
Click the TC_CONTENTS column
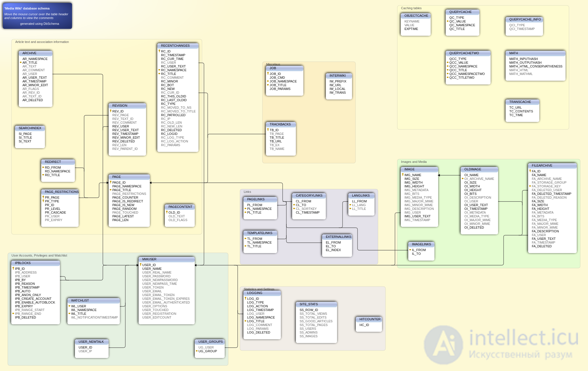(521, 111)
